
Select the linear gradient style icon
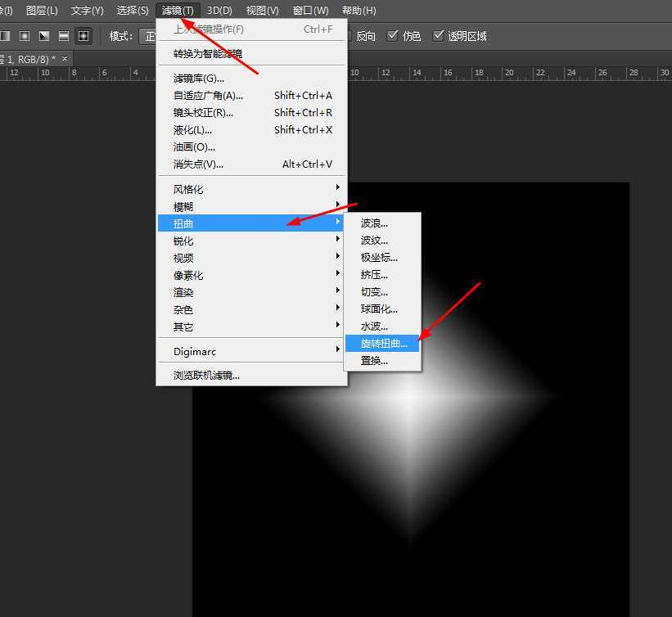tap(5, 35)
